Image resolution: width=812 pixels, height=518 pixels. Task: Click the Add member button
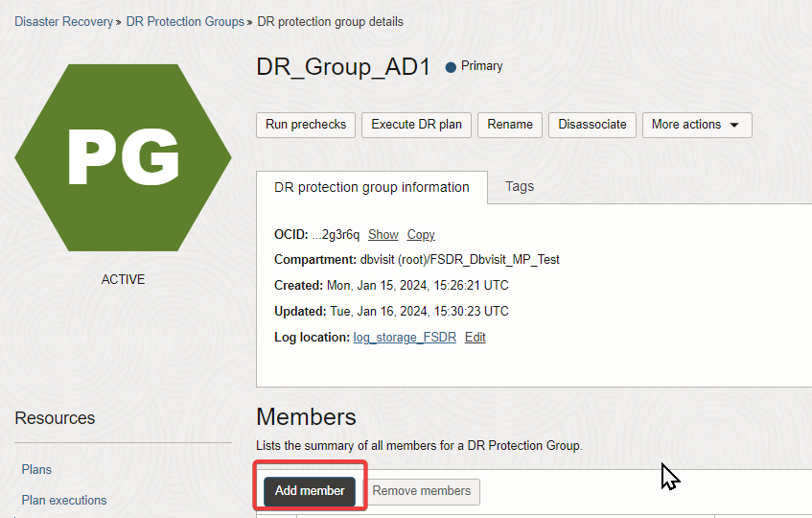[310, 491]
